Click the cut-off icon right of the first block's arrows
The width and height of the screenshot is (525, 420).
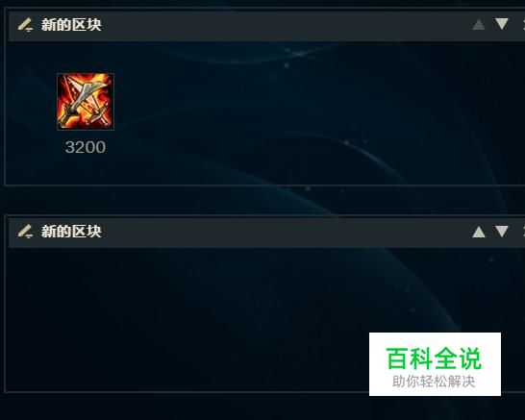[523, 24]
